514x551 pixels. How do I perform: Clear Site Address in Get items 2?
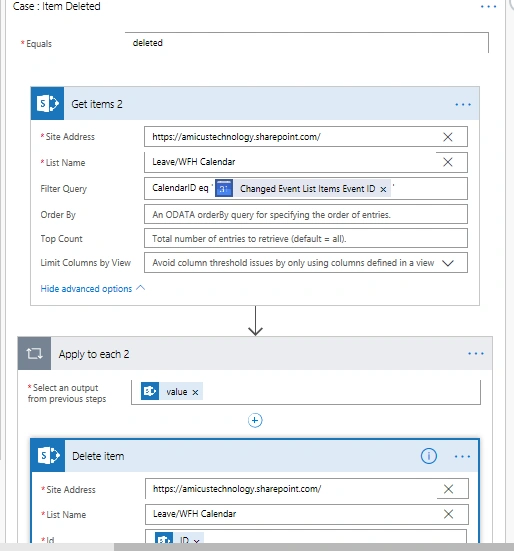pyautogui.click(x=448, y=137)
